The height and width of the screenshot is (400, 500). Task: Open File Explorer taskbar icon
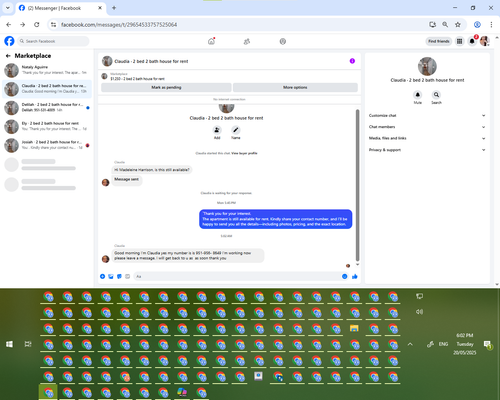(x=354, y=328)
